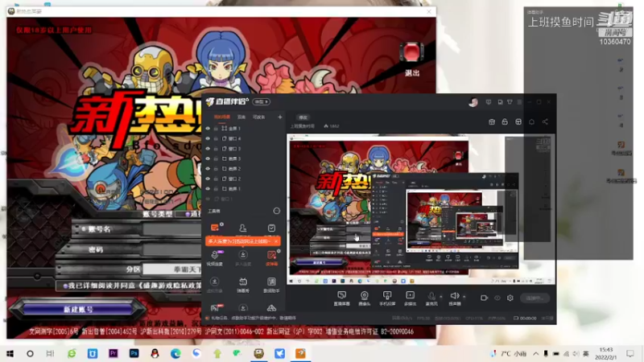Click the user avatar in the streaming app title bar
The image size is (644, 362).
click(473, 102)
